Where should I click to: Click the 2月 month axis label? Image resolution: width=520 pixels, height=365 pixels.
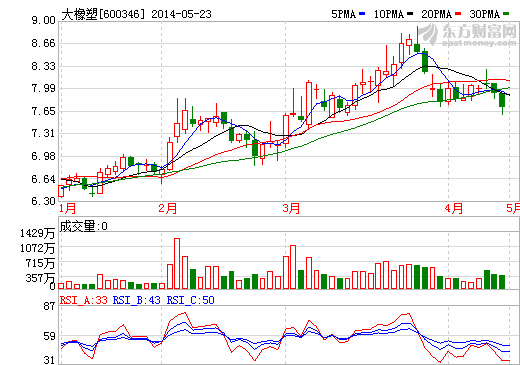pyautogui.click(x=167, y=209)
